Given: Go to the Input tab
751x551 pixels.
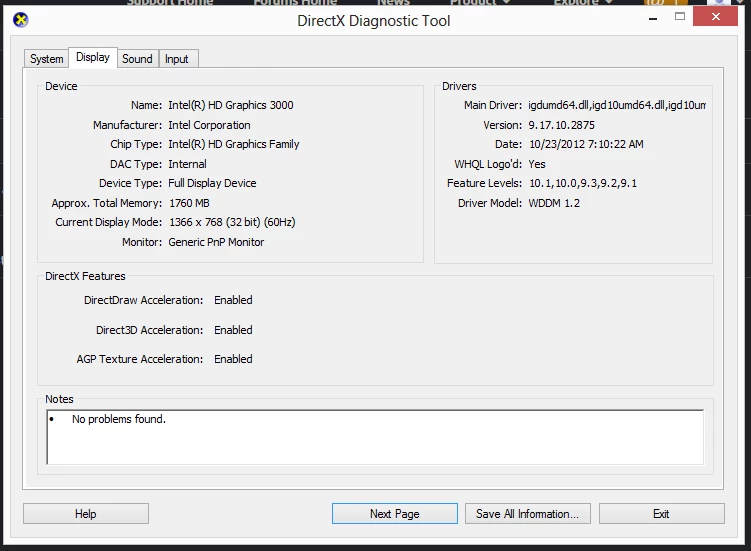Looking at the screenshot, I should pos(177,59).
